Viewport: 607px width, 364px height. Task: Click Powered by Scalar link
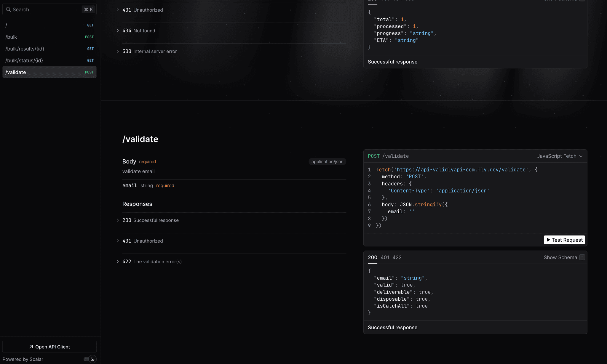pos(23,359)
